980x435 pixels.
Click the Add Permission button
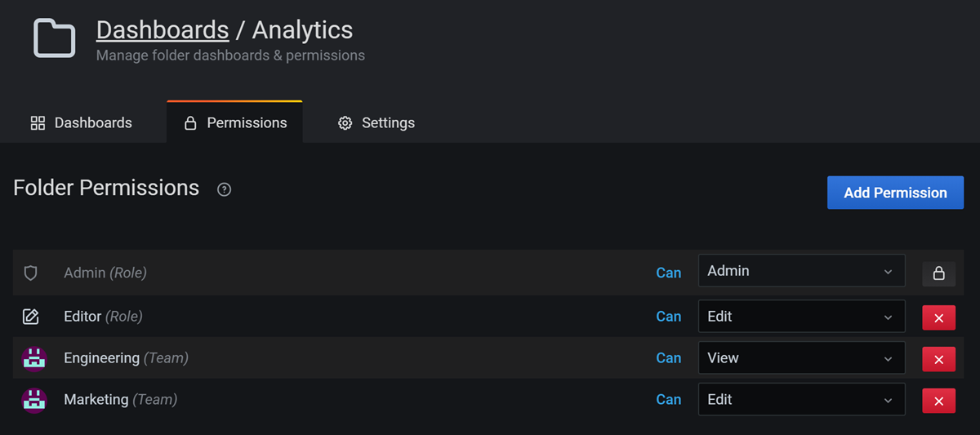(x=895, y=193)
